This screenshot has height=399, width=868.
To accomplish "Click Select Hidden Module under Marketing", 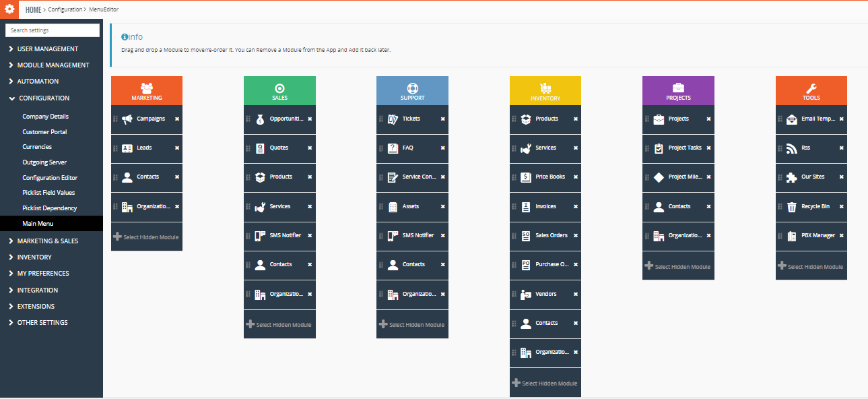I will point(147,236).
